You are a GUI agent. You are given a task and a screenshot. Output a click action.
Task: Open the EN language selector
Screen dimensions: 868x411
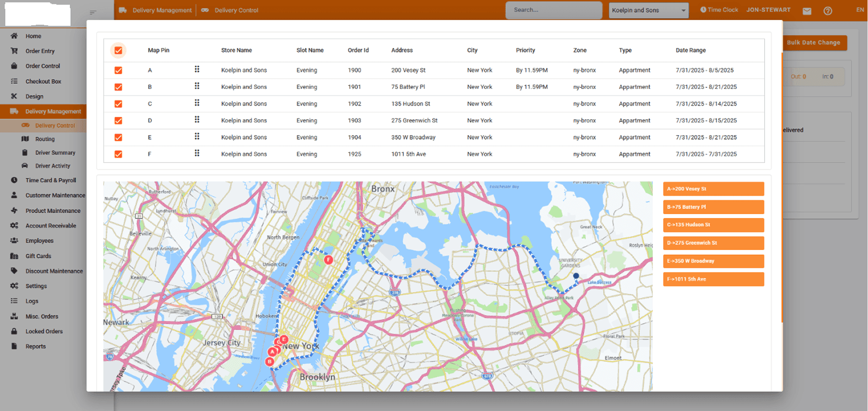[860, 10]
